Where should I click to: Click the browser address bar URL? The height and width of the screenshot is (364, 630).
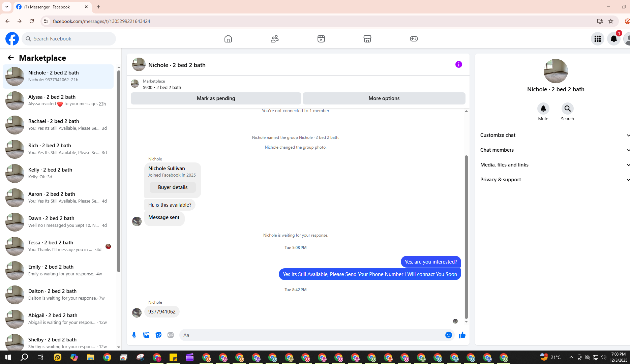click(x=101, y=21)
